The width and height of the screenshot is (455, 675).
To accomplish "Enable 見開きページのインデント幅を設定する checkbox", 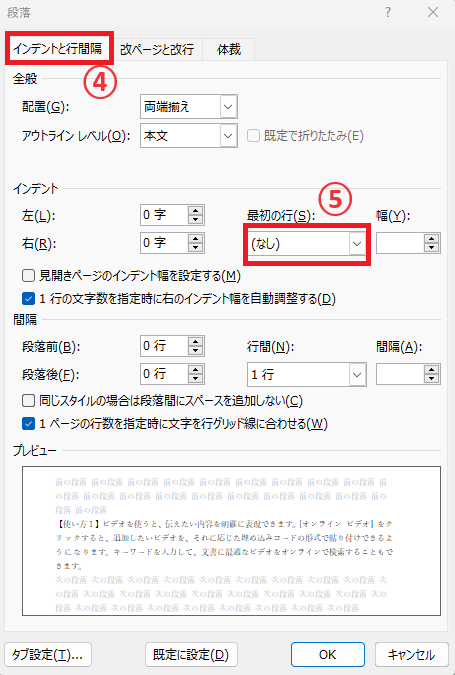I will tap(28, 276).
